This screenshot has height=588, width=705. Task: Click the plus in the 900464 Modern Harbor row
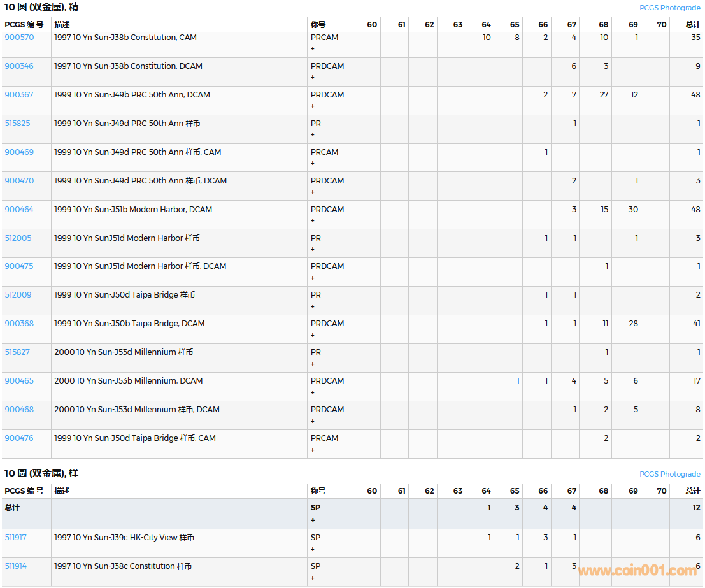312,221
